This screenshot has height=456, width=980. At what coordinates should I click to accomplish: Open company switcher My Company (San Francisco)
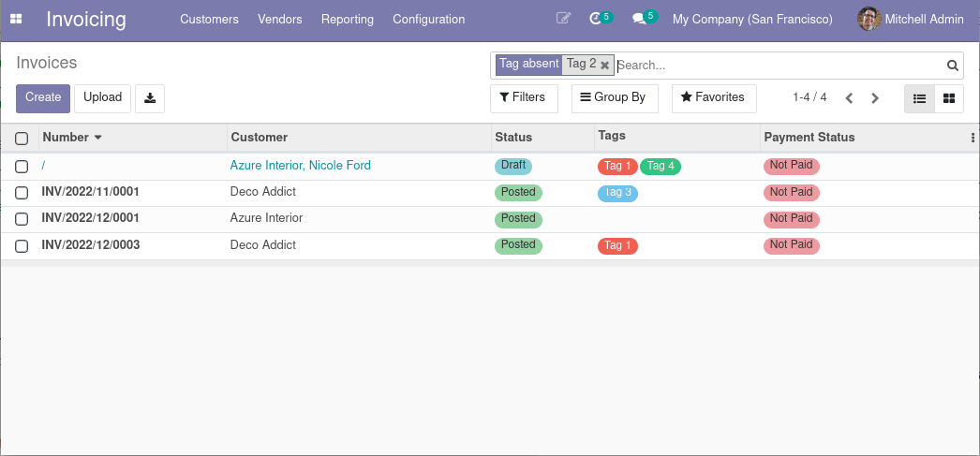click(752, 20)
